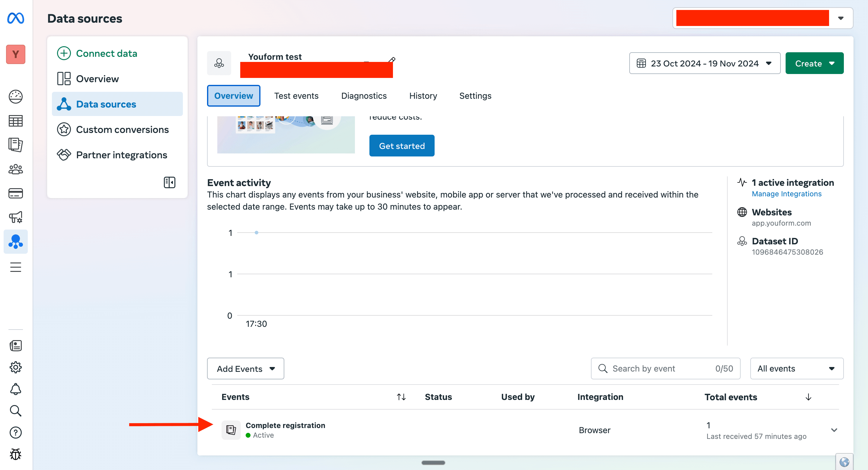Image resolution: width=868 pixels, height=470 pixels.
Task: Click the Used by column header
Action: 518,397
